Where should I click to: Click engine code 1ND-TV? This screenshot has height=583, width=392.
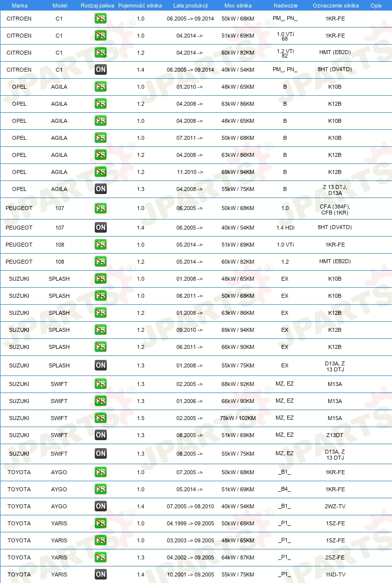point(335,575)
